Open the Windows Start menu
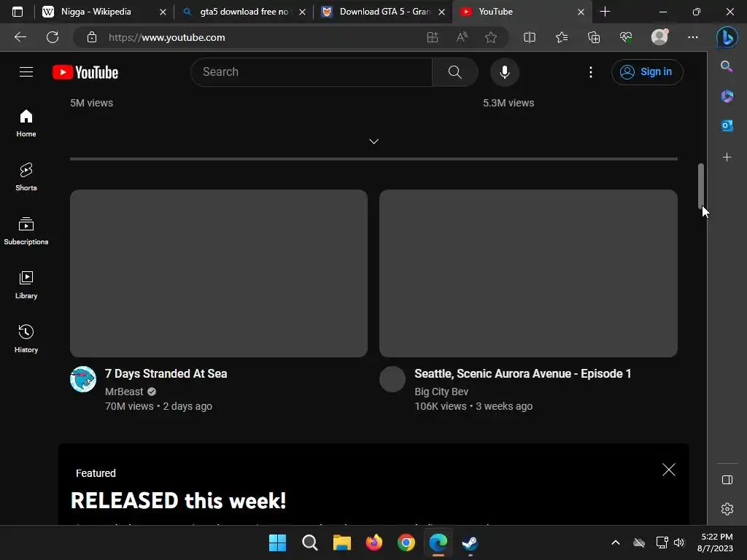 coord(277,542)
